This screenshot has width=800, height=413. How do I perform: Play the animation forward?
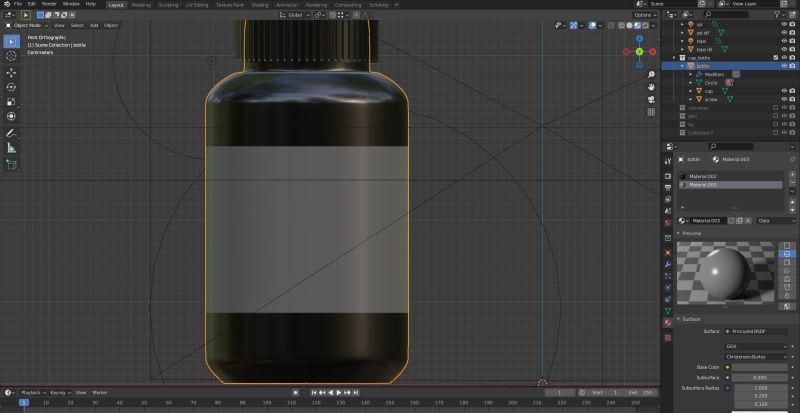pos(338,393)
